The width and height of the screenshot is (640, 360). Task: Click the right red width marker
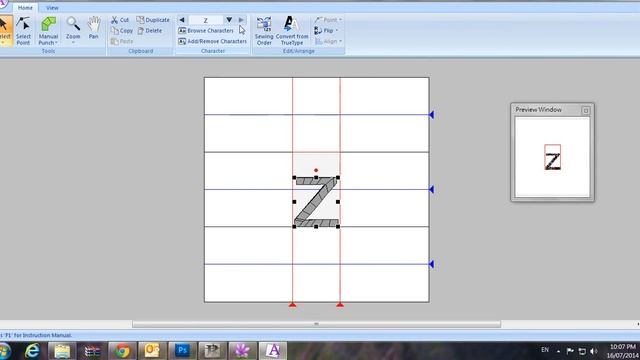pos(340,304)
